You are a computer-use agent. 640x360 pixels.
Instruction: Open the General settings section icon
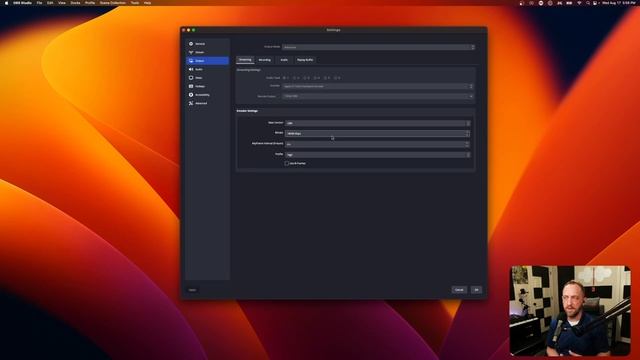[191, 44]
